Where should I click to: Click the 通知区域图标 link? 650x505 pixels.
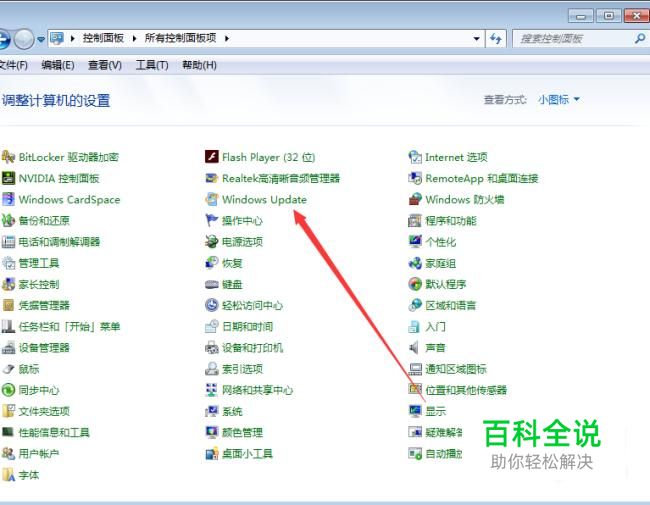pos(456,369)
